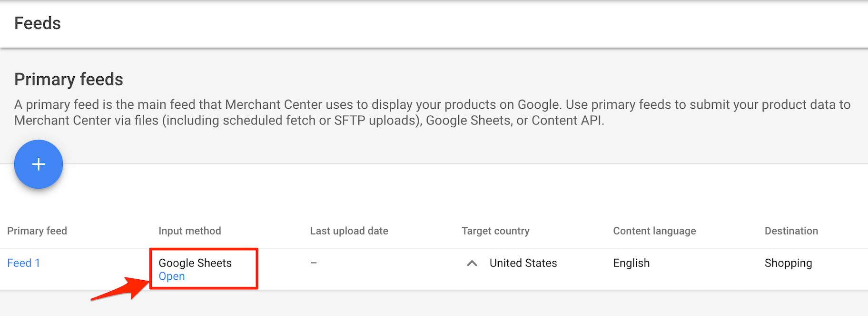
Task: Click the Primary feeds section heading
Action: 69,80
